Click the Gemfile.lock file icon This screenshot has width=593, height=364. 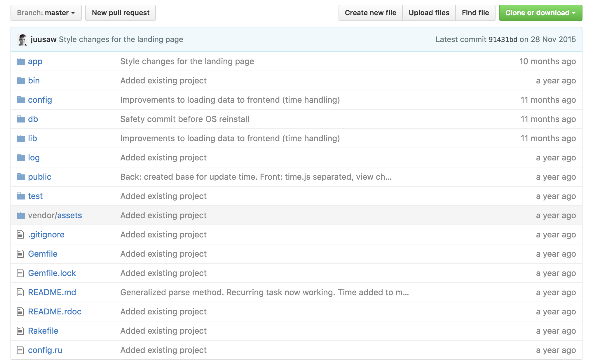20,273
